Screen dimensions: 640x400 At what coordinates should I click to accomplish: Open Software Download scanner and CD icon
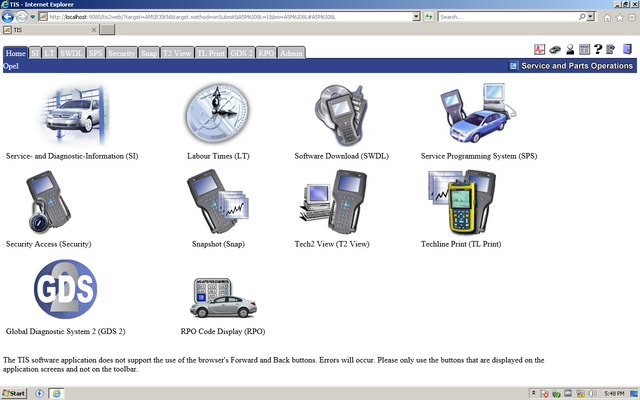[341, 115]
